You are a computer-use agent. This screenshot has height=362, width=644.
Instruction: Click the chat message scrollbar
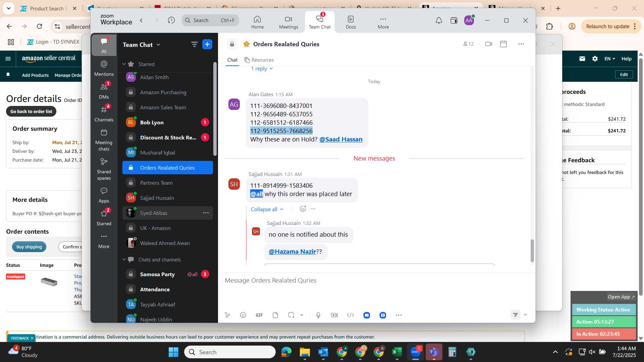pos(532,251)
